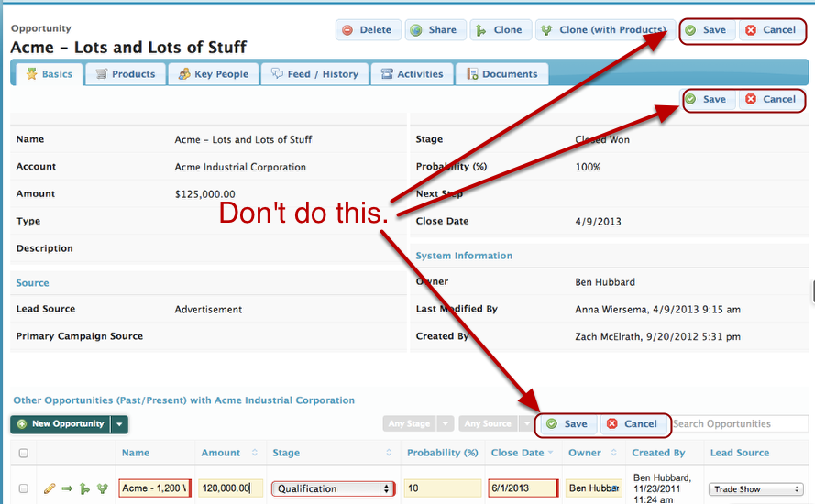Click the Save button beside the Search Opportunities box
The image size is (815, 504).
click(x=567, y=424)
